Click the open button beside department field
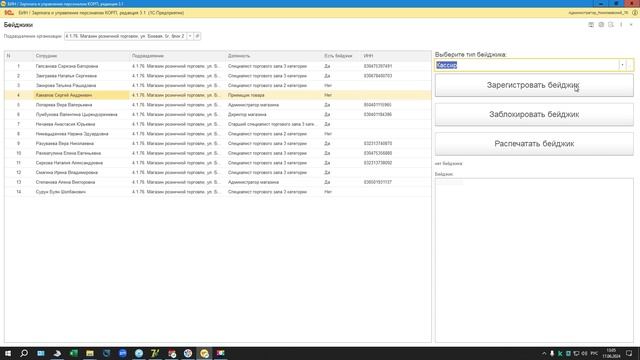This screenshot has height=360, width=640. point(197,36)
